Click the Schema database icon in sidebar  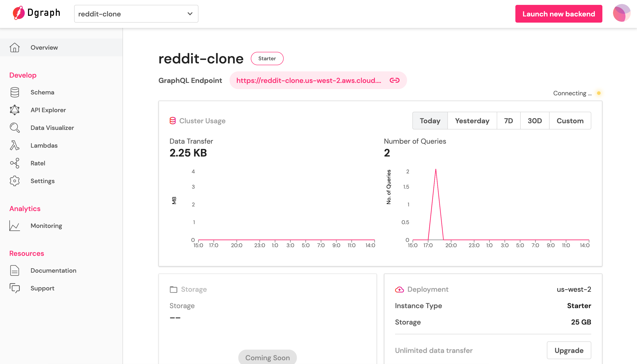click(14, 92)
